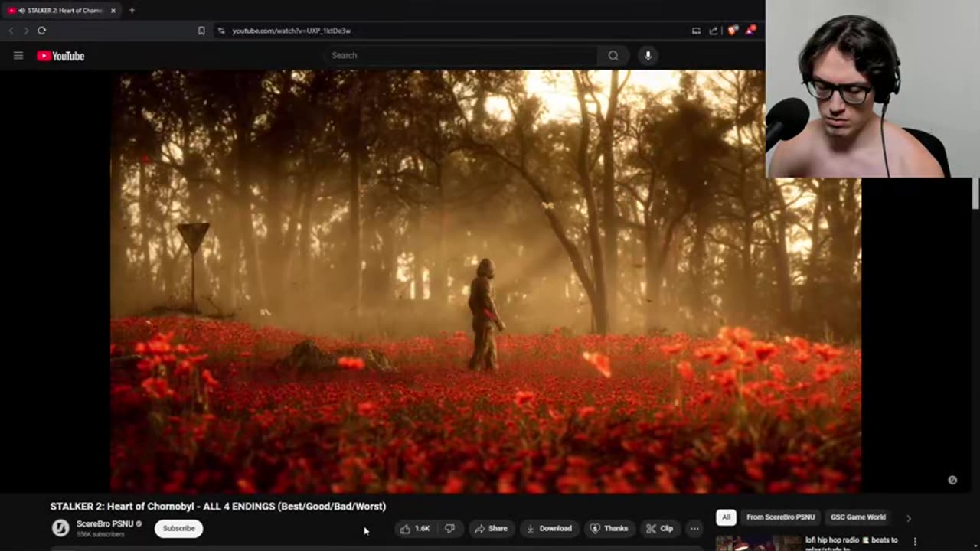Viewport: 980px width, 551px height.
Task: Select the 'From ScereBro PSNU' chip
Action: [x=780, y=517]
